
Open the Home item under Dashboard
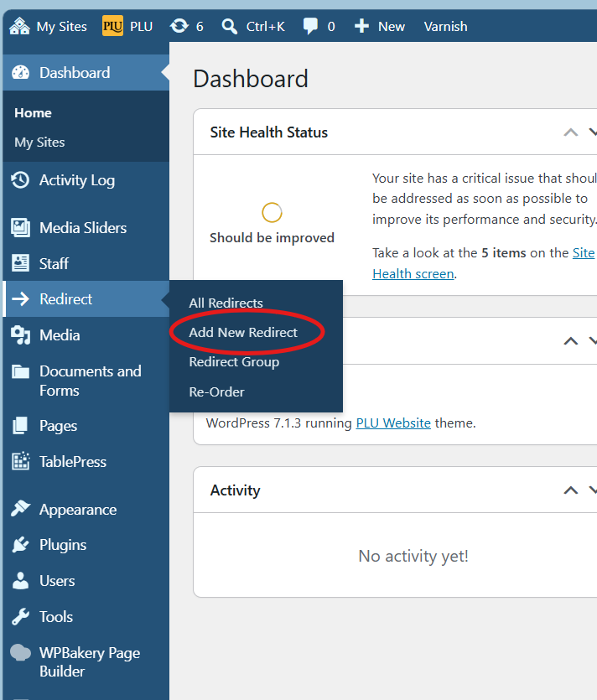(x=33, y=113)
